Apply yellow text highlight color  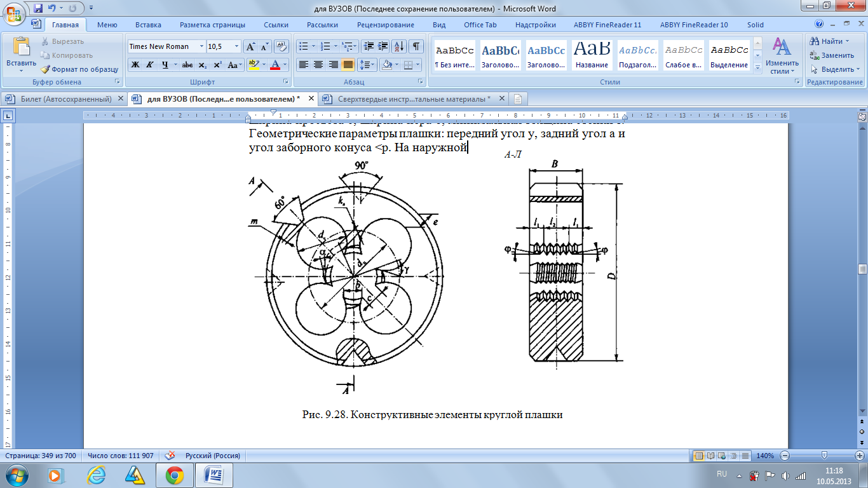click(254, 65)
